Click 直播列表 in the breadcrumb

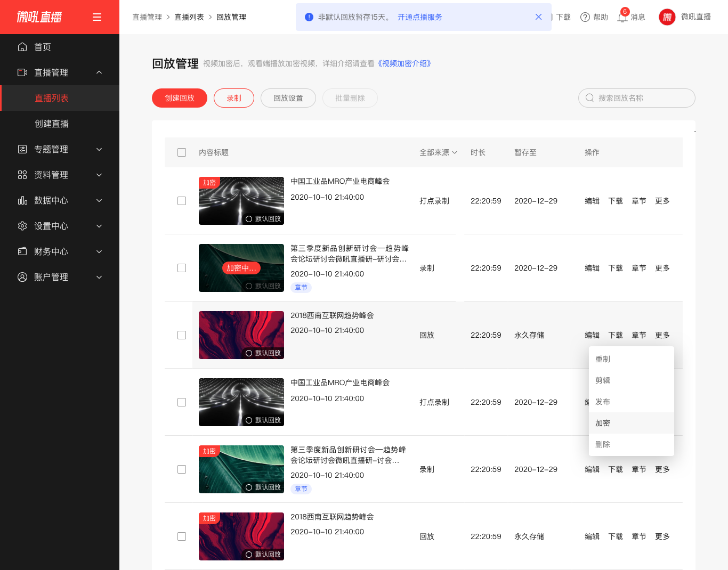189,17
